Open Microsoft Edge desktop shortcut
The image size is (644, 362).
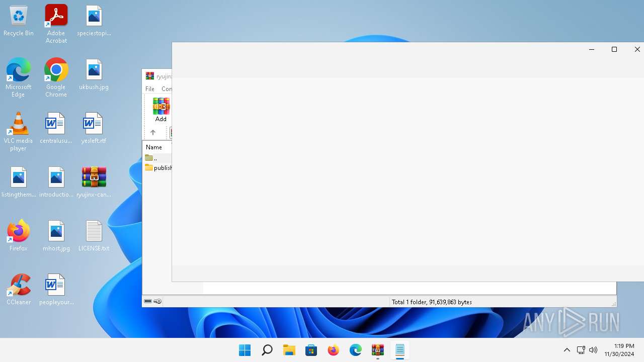pyautogui.click(x=19, y=77)
